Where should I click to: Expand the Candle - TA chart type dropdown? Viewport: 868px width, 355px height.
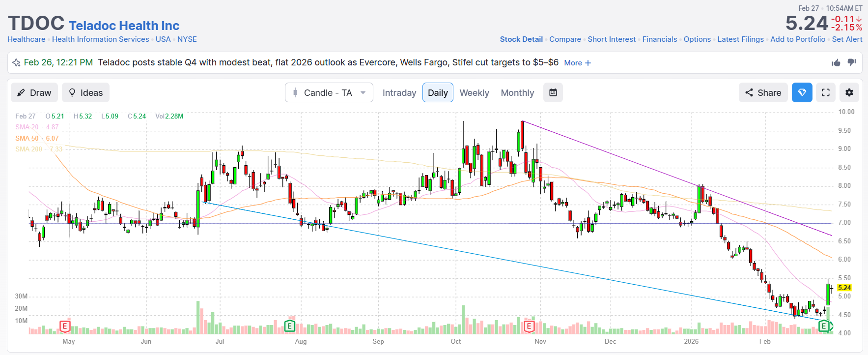pyautogui.click(x=329, y=92)
